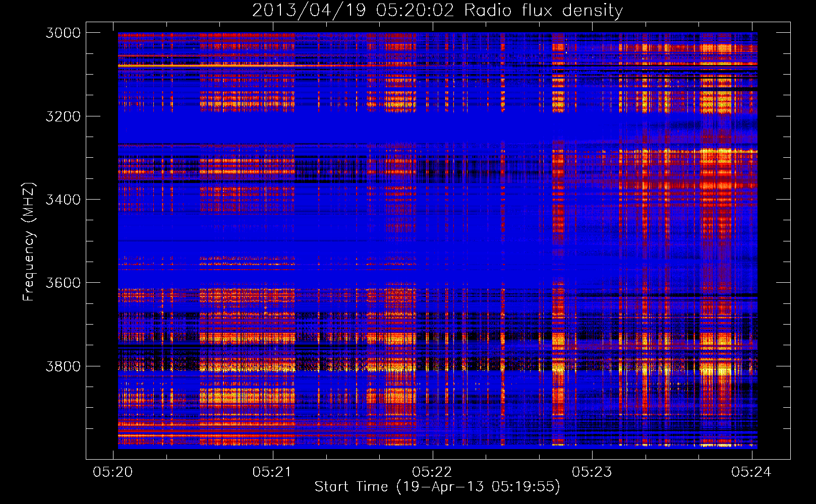The width and height of the screenshot is (816, 504).
Task: Click the 05:23 time axis label
Action: 592,472
